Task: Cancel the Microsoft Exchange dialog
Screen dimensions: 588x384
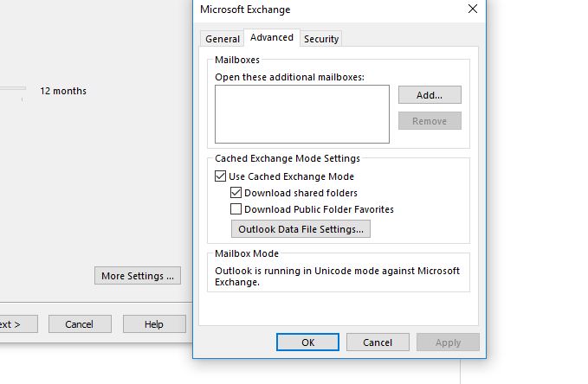Action: click(378, 342)
